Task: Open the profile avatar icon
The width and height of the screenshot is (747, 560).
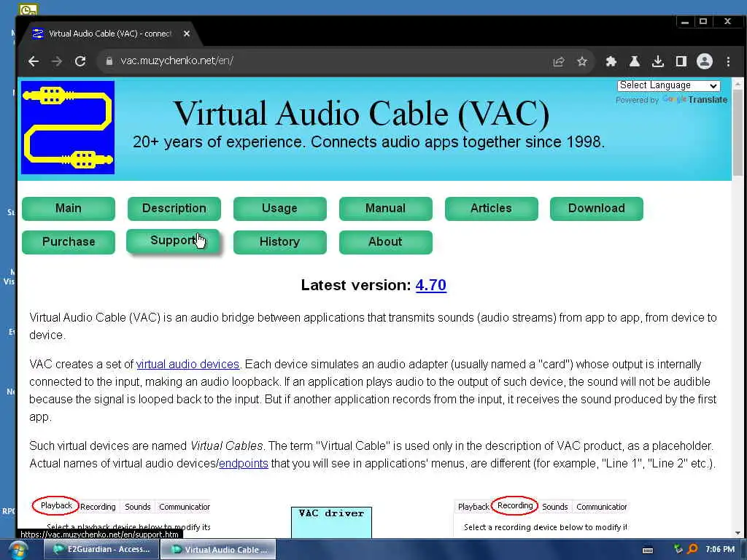Action: point(704,61)
